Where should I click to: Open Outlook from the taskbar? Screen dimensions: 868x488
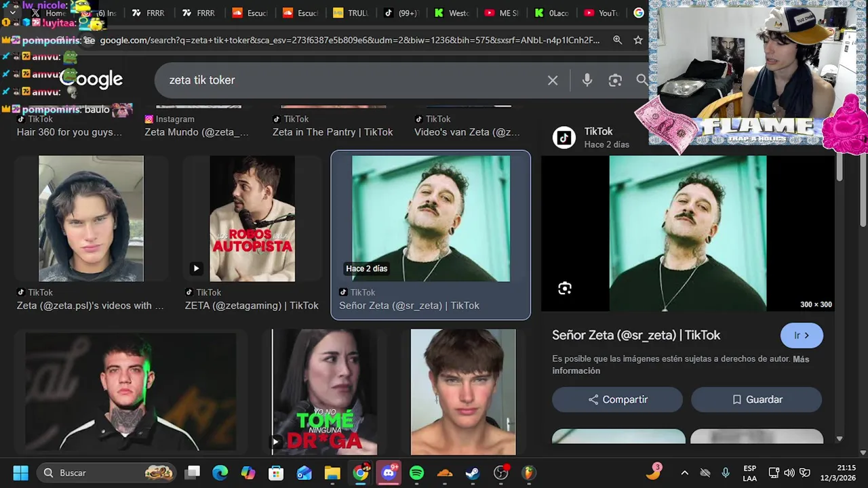(x=304, y=472)
